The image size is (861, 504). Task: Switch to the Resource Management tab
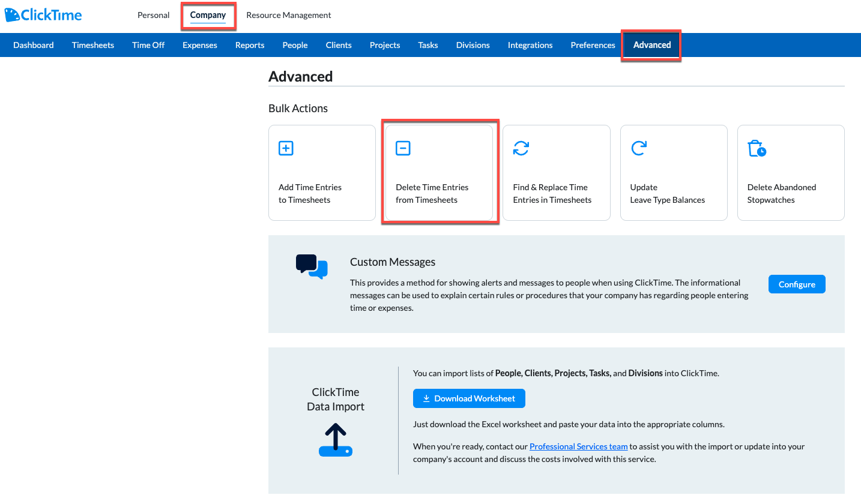pos(289,15)
